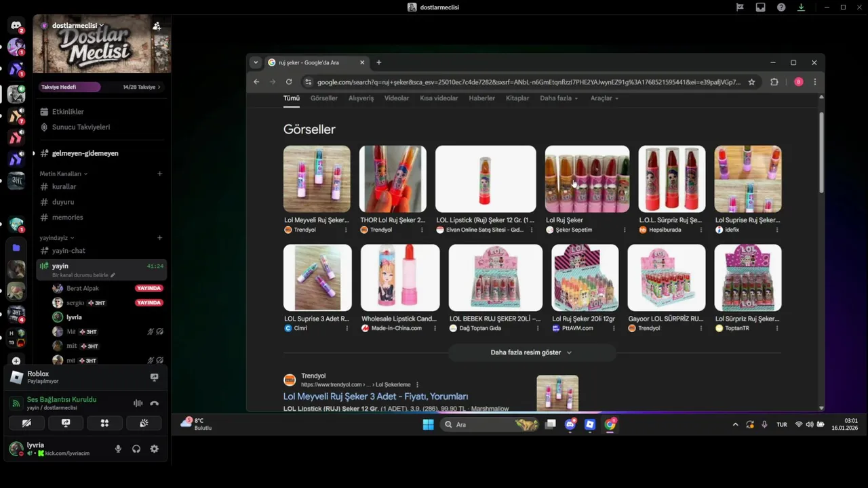868x488 pixels.
Task: Edit yayin channel status pencil
Action: pos(113,275)
